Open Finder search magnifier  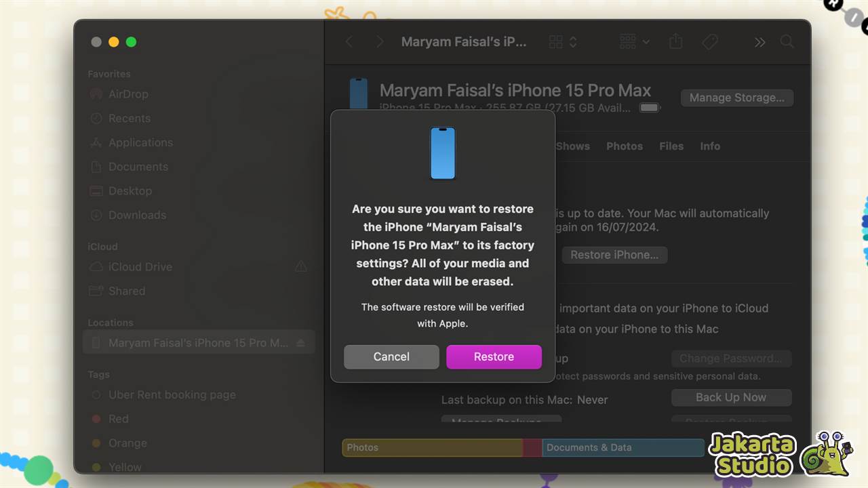787,42
